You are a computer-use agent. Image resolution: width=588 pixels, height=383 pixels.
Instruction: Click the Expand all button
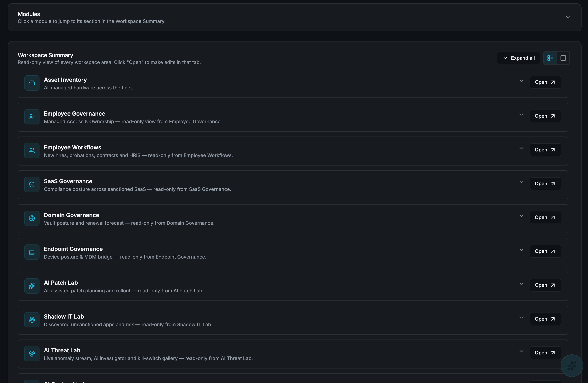(518, 58)
